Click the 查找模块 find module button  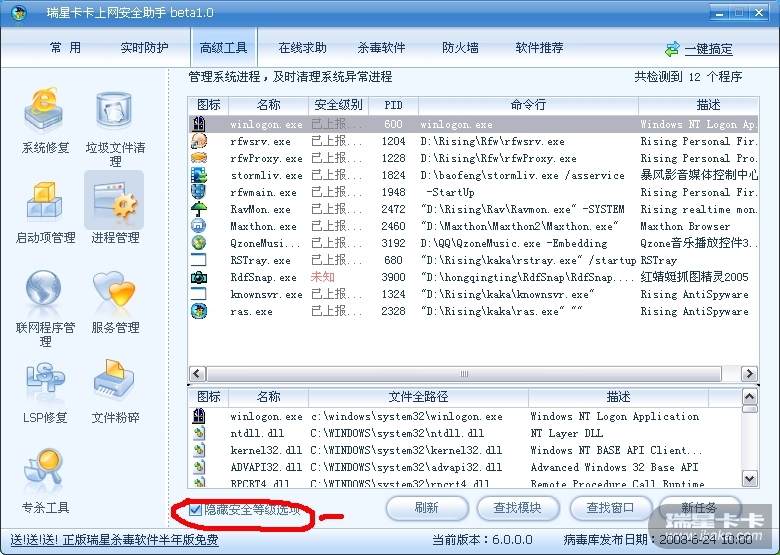(517, 508)
